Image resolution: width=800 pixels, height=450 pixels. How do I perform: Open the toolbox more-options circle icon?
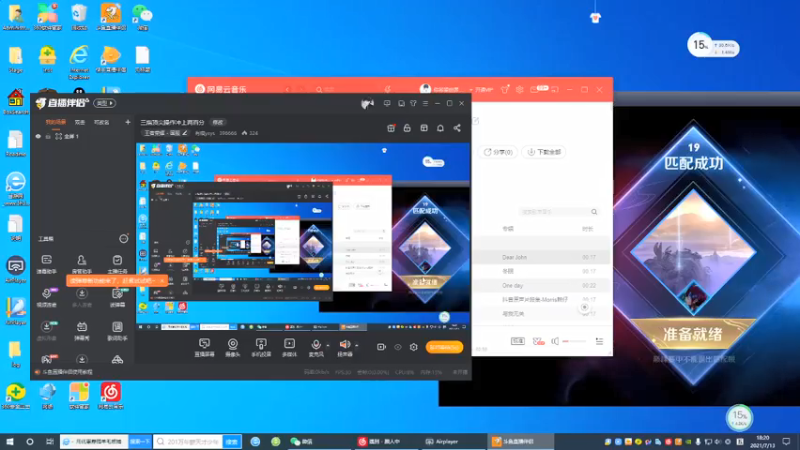click(123, 238)
